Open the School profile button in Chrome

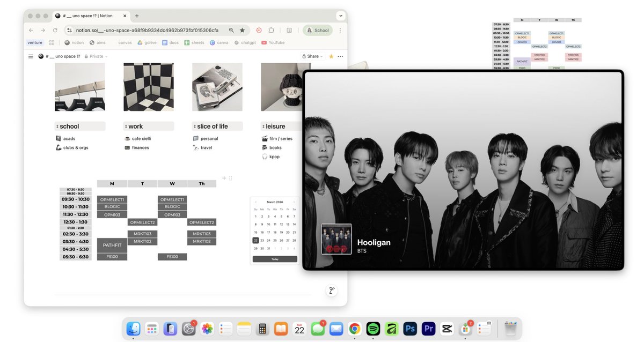pyautogui.click(x=318, y=31)
